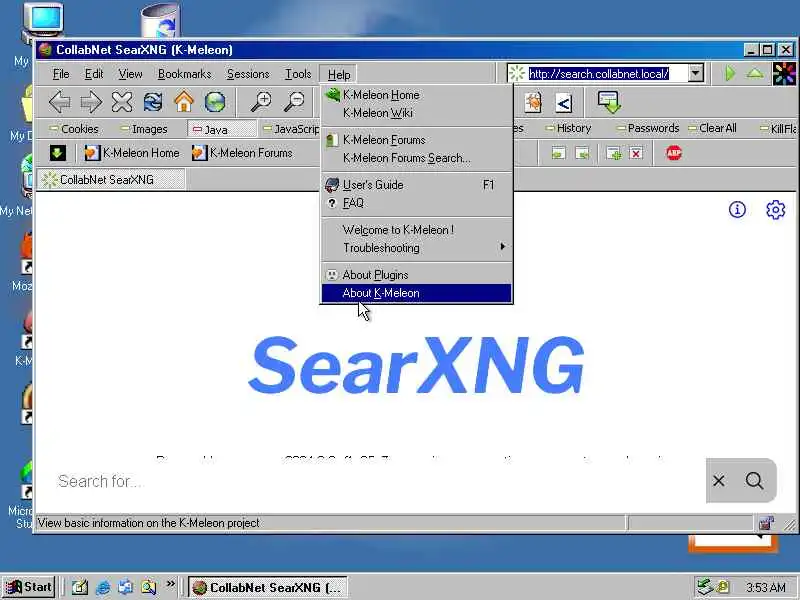Go to the home page icon
800x600 pixels.
(184, 102)
